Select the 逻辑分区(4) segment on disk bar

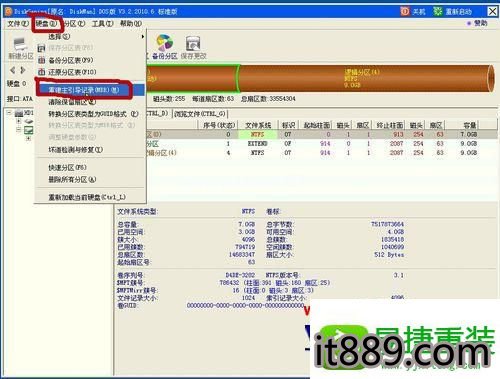366,78
